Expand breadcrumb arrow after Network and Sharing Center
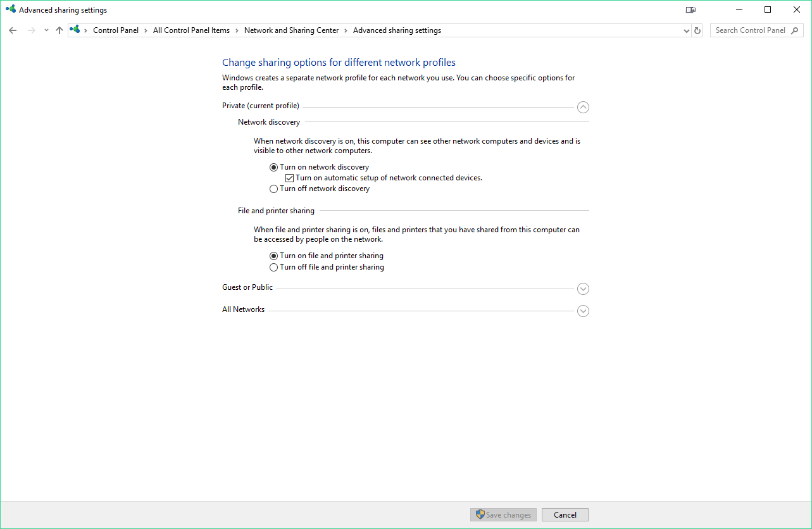The height and width of the screenshot is (529, 812). coord(346,30)
